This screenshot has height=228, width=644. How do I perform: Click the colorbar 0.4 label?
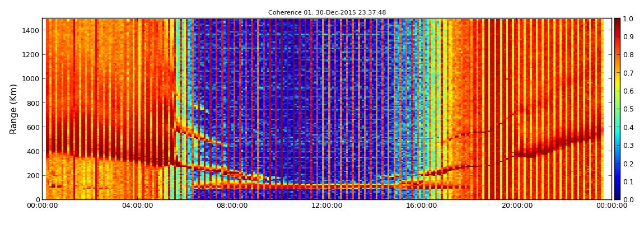(x=629, y=127)
